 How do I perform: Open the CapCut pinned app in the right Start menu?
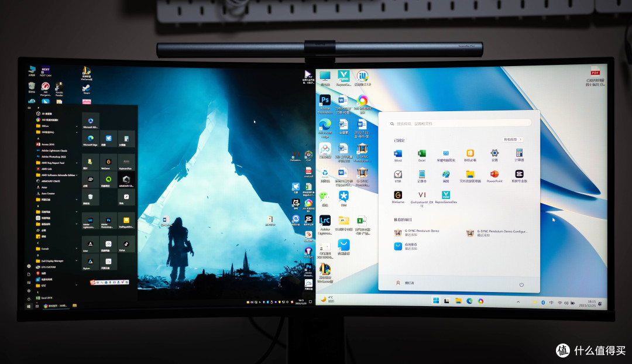[x=519, y=176]
